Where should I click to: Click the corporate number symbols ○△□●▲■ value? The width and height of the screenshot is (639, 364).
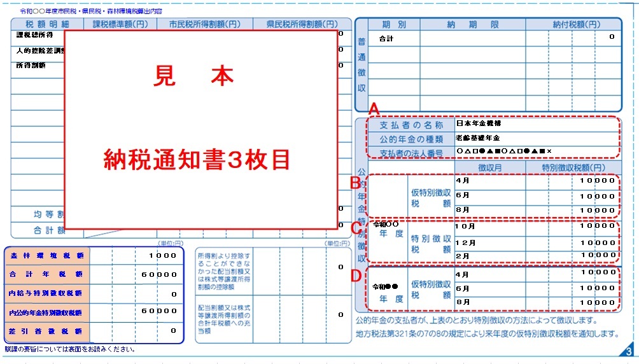click(x=504, y=151)
